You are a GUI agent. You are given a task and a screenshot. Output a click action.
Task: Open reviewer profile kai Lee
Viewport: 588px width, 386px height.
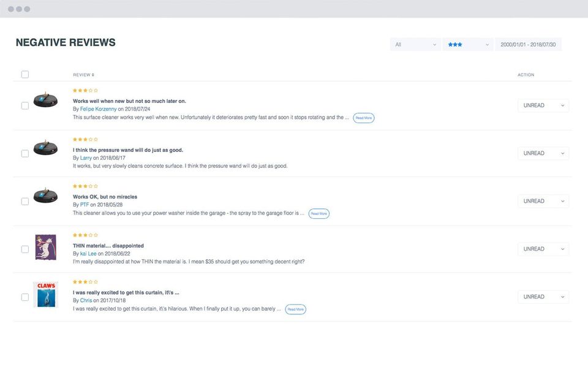[88, 254]
